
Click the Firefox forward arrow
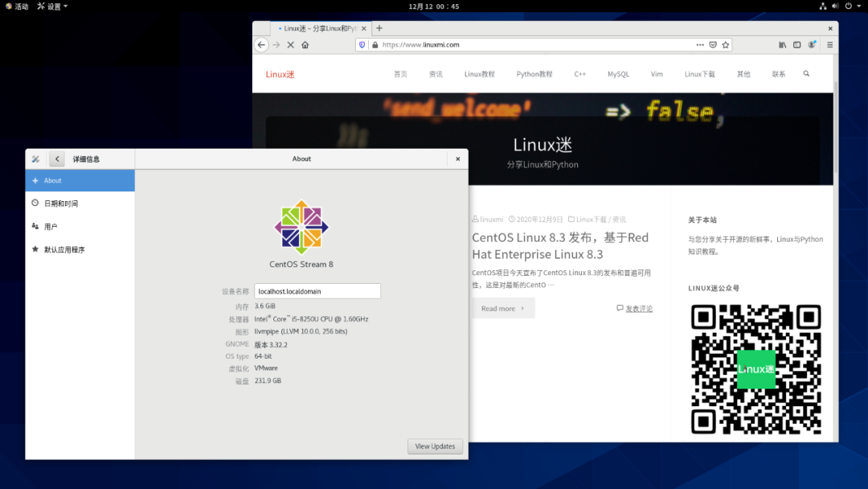[276, 45]
